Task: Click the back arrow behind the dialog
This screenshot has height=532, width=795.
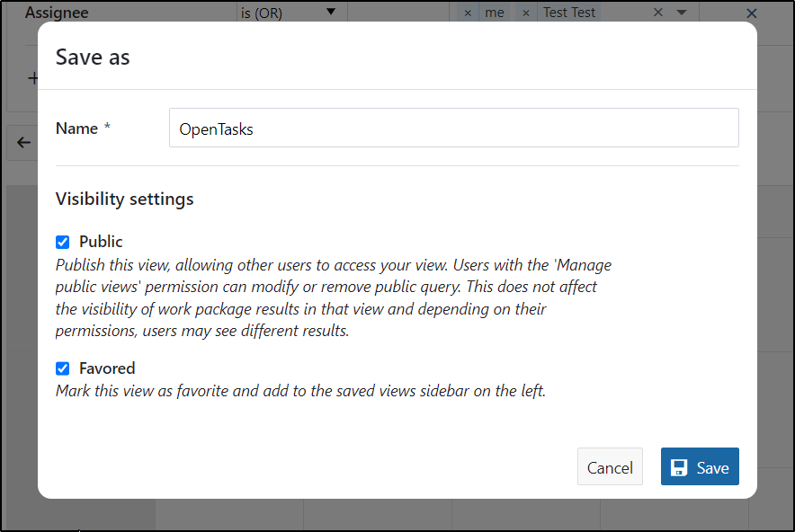Action: pos(23,143)
